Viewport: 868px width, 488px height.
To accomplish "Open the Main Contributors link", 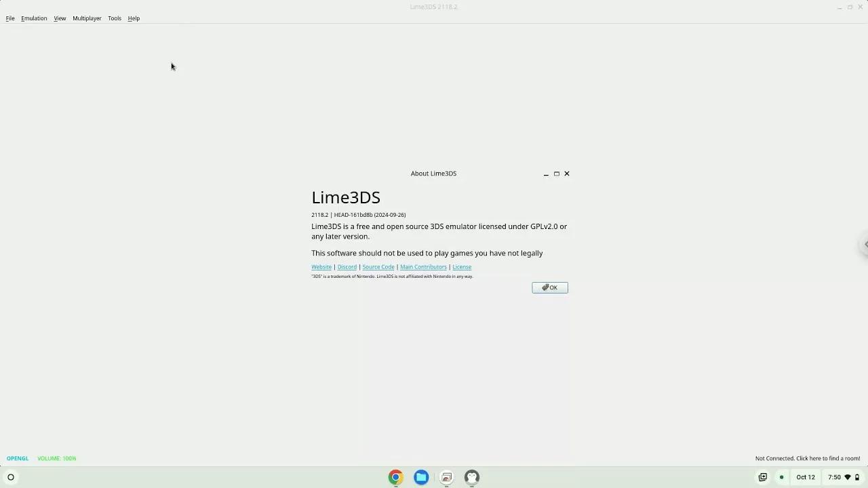I will coord(423,267).
